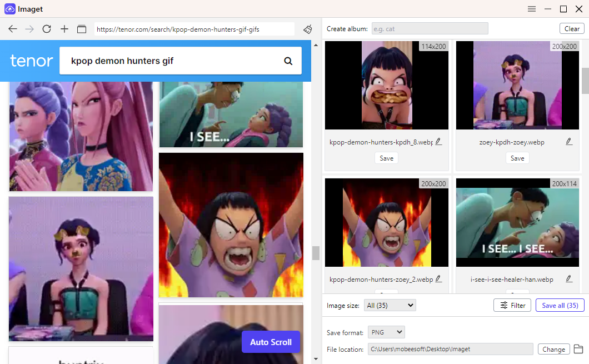The height and width of the screenshot is (364, 589).
Task: Open the folder icon next to Change
Action: point(578,349)
